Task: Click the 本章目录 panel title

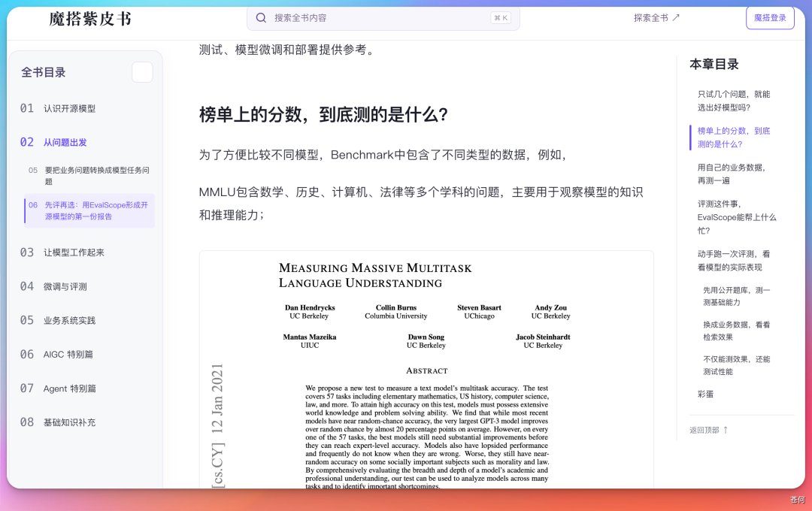Action: 714,64
